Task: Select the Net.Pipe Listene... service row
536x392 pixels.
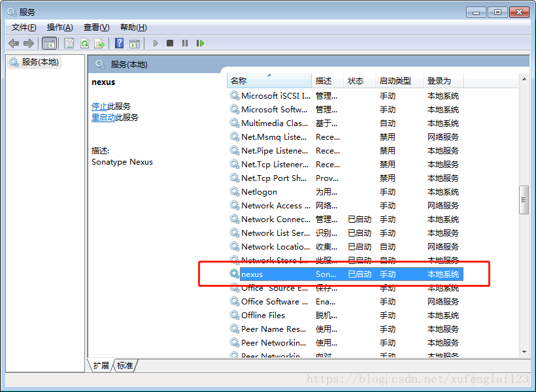Action: coord(345,151)
